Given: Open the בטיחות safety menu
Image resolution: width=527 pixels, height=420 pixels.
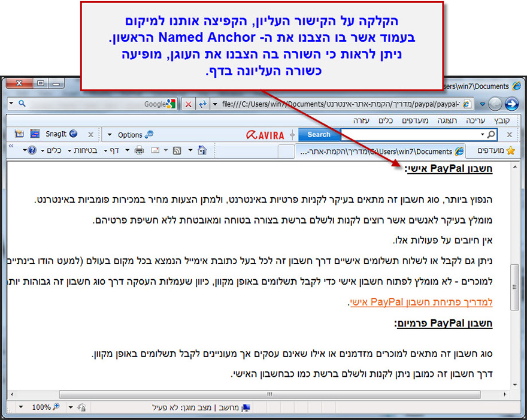Looking at the screenshot, I should [x=83, y=150].
